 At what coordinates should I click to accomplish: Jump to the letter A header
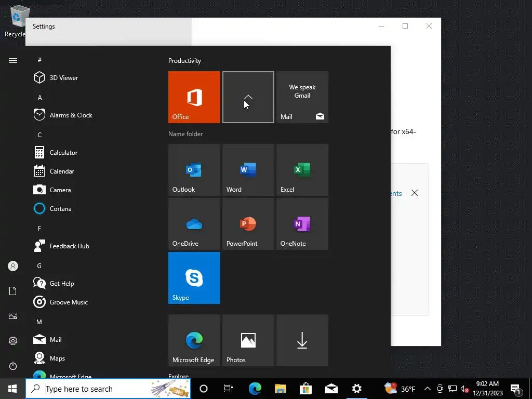[x=39, y=97]
